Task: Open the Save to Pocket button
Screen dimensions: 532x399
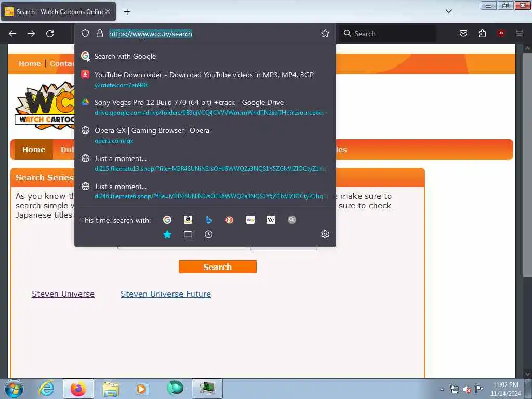Action: pos(463,33)
